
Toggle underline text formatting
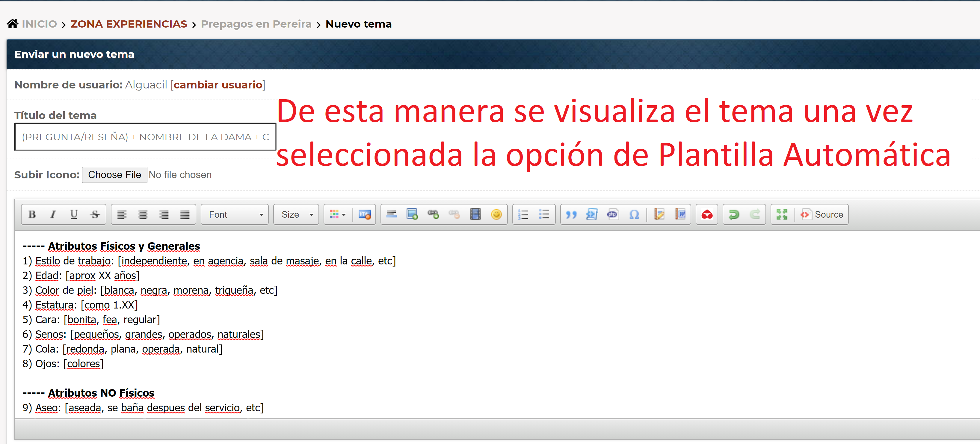(74, 214)
